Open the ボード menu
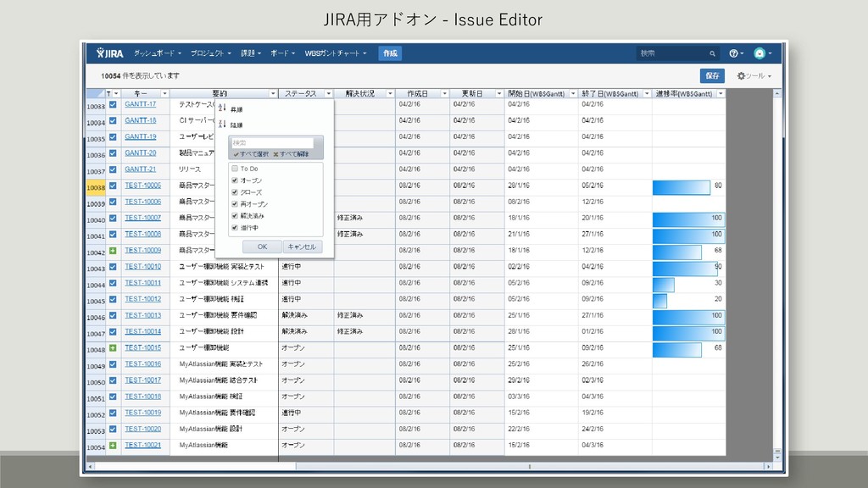The image size is (868, 488). (x=282, y=53)
